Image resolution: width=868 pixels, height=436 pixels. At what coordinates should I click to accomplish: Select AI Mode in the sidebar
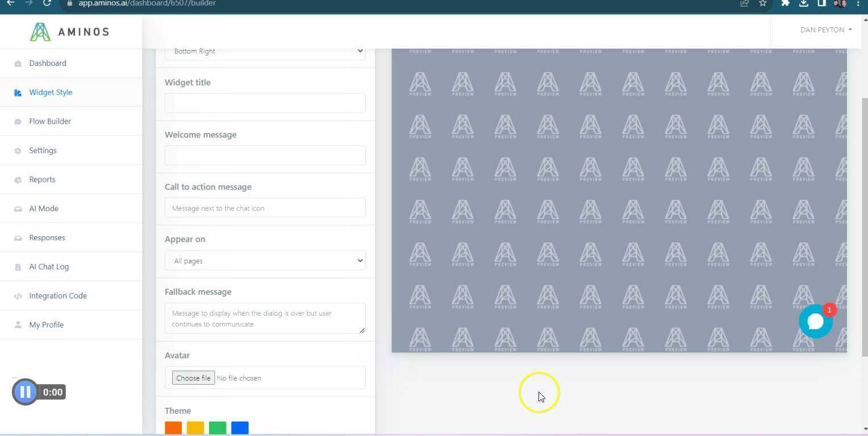coord(44,208)
